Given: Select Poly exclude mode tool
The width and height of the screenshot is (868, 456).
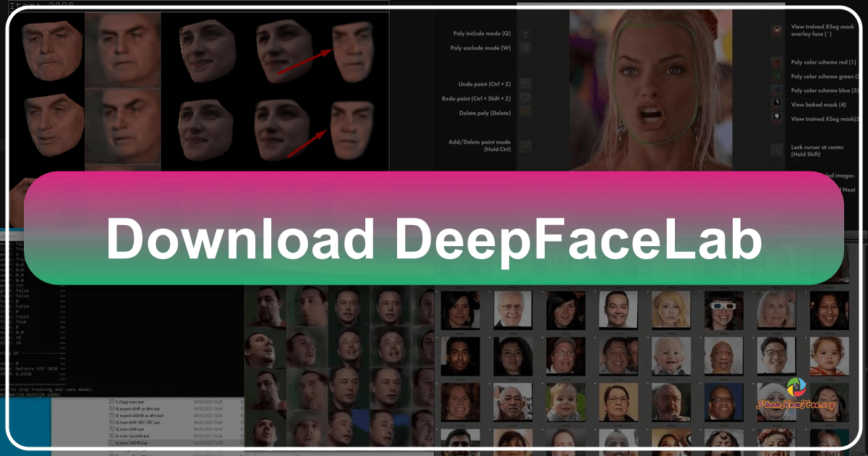Looking at the screenshot, I should tap(524, 48).
